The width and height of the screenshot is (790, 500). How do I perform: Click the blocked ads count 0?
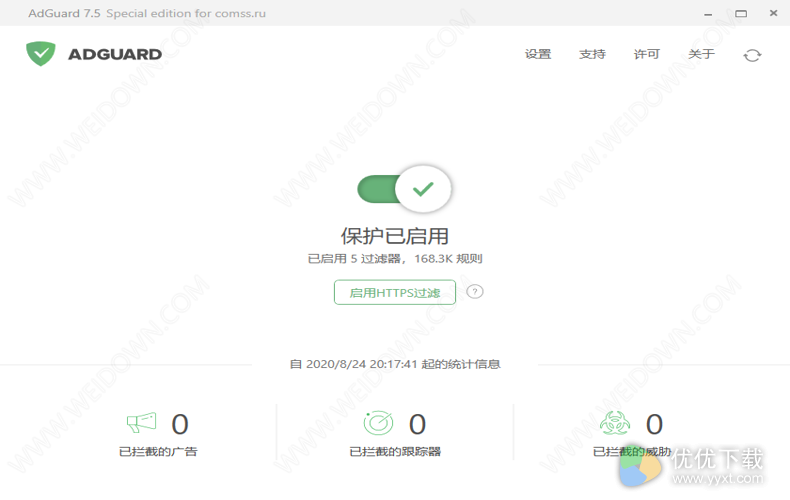pyautogui.click(x=180, y=424)
